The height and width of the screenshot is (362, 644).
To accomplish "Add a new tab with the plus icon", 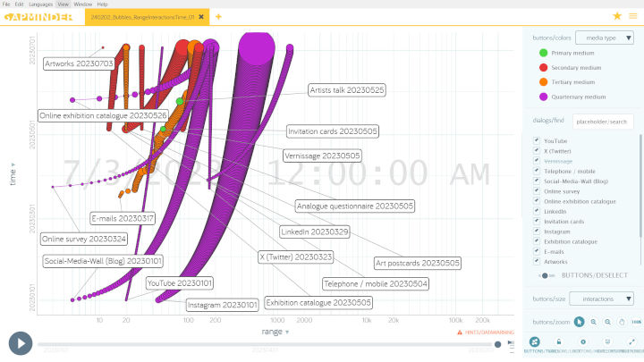I will tap(218, 17).
